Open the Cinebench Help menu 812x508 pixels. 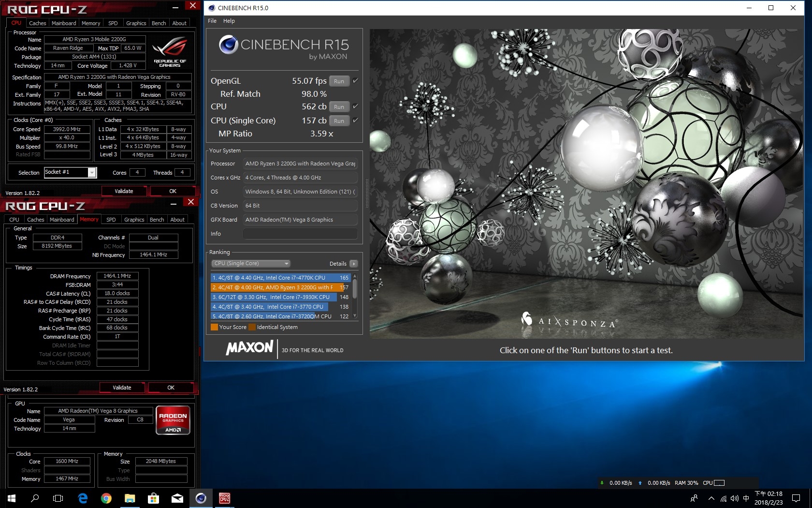click(229, 21)
